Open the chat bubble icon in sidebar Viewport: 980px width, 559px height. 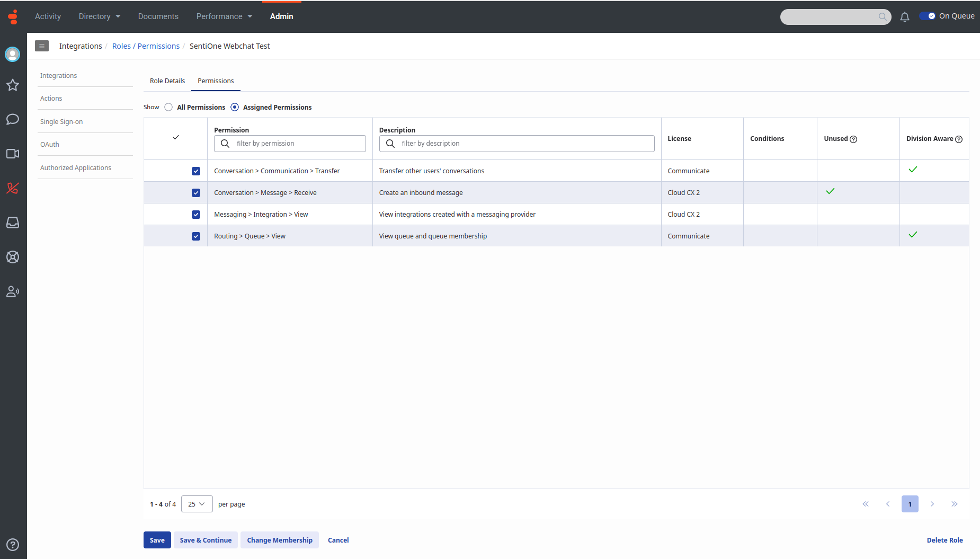click(x=13, y=119)
